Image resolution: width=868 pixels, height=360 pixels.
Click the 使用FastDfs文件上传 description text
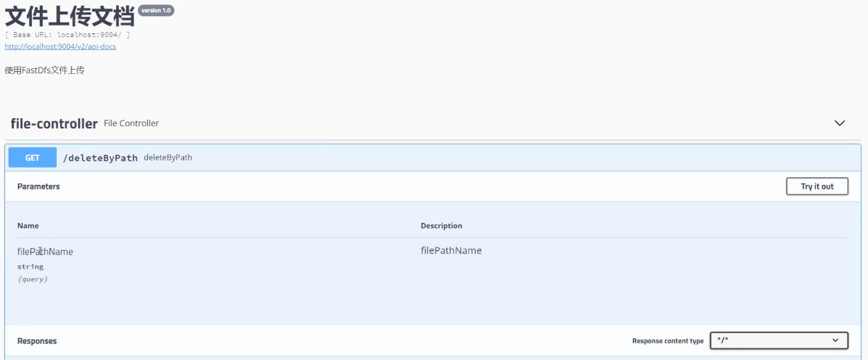coord(44,71)
